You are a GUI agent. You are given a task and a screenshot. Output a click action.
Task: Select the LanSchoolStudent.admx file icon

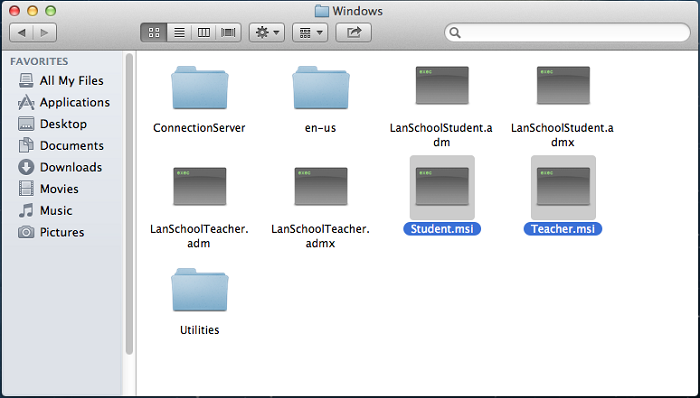tap(563, 86)
